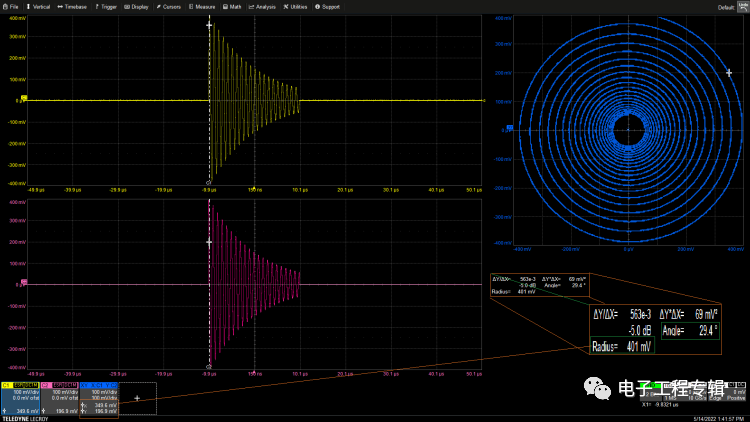The height and width of the screenshot is (422, 750).
Task: Click the cursor cross marker on the XY plot
Action: tap(728, 73)
